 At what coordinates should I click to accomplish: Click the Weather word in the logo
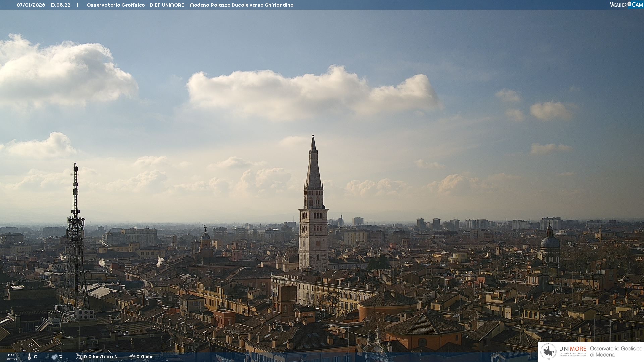[x=618, y=5]
